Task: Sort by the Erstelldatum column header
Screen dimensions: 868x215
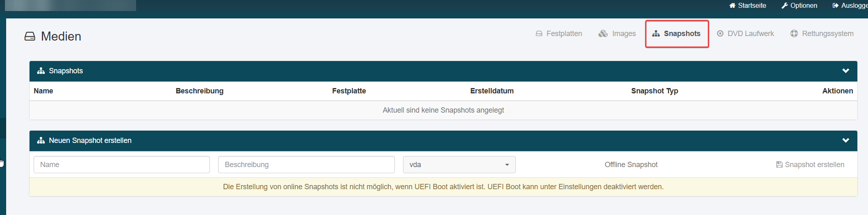Action: 492,91
